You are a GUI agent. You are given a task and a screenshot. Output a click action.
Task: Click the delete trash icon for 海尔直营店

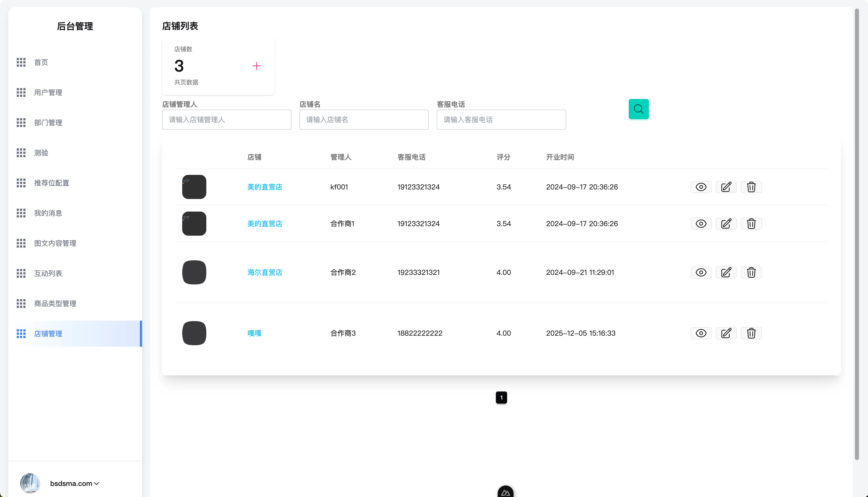(x=751, y=272)
